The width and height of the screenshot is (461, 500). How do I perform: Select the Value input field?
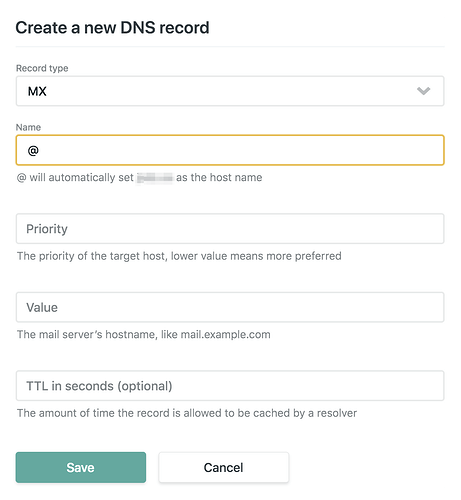coord(230,307)
